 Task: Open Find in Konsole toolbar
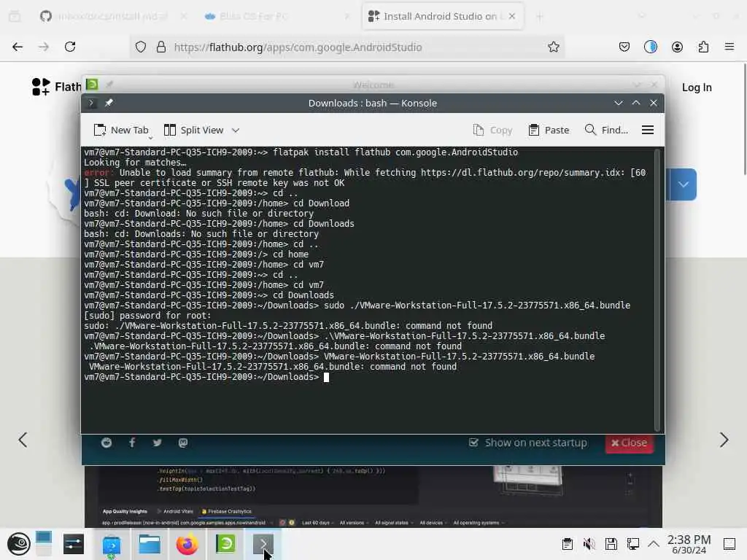click(x=606, y=130)
